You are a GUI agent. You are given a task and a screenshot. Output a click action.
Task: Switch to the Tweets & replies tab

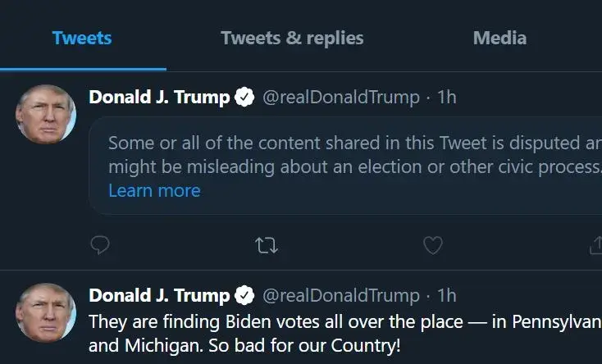coord(292,38)
